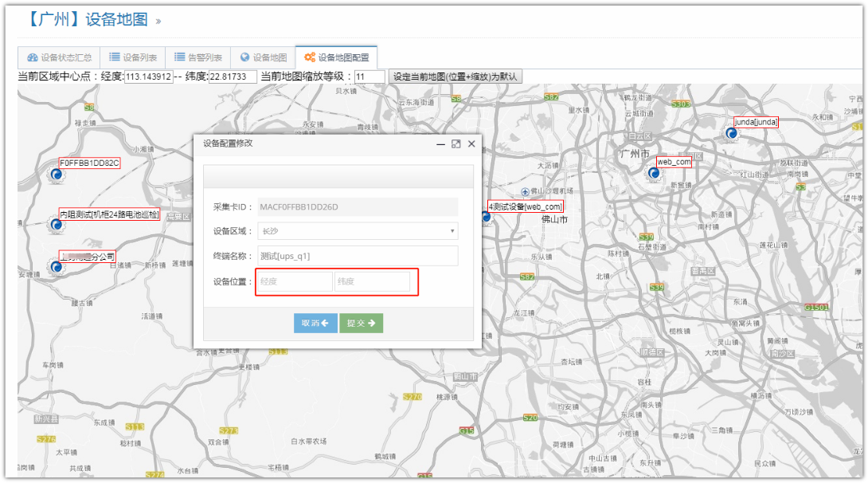Select the web_com device marker near 广州市

pyautogui.click(x=654, y=173)
